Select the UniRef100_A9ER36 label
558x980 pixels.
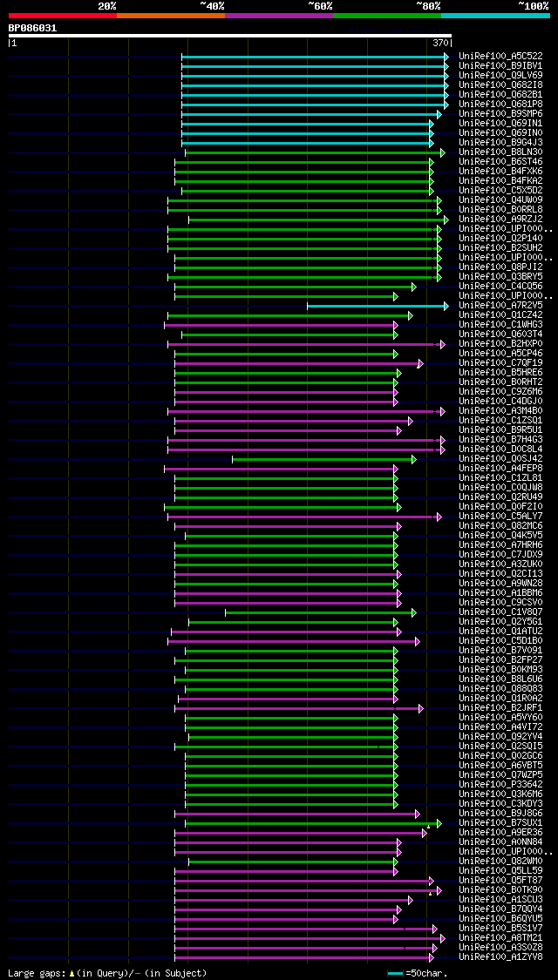pyautogui.click(x=500, y=832)
